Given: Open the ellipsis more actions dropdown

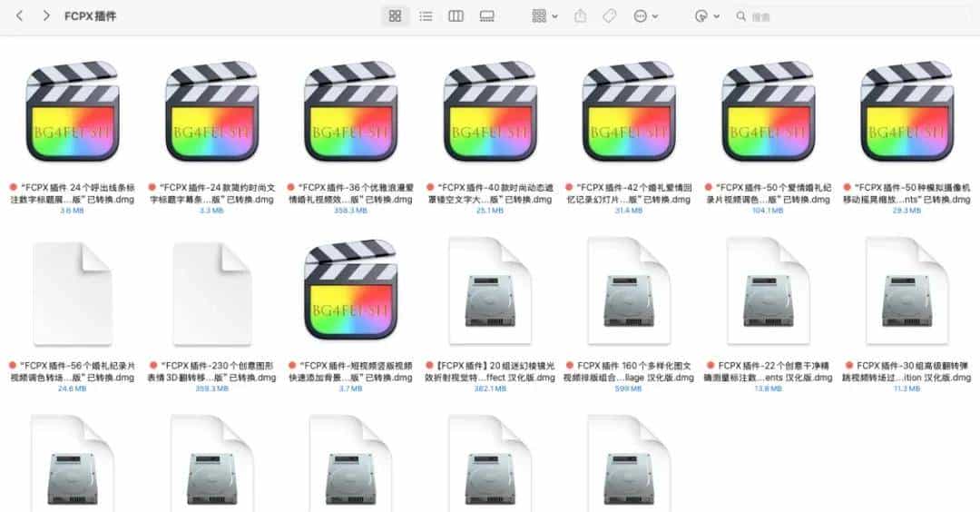Looking at the screenshot, I should [646, 16].
